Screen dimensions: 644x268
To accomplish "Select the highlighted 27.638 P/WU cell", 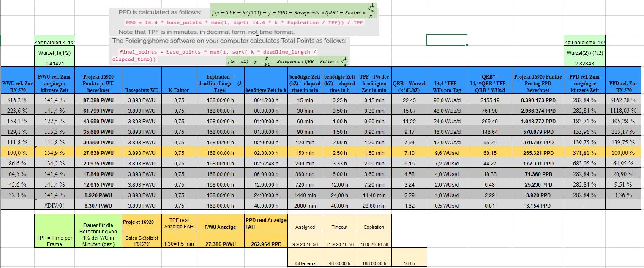I will pos(98,153).
